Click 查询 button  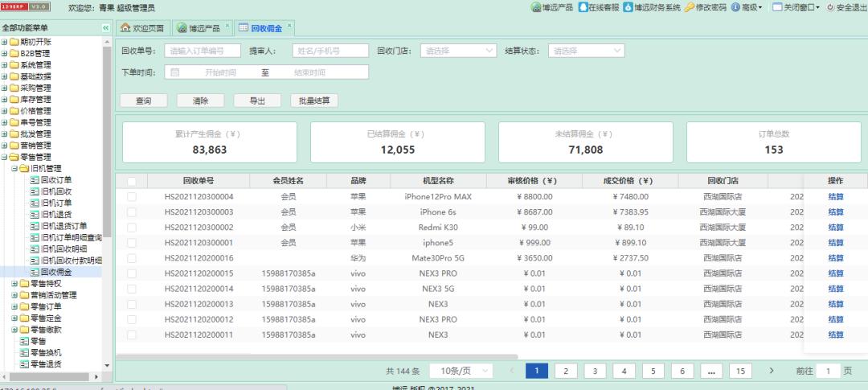tap(144, 101)
